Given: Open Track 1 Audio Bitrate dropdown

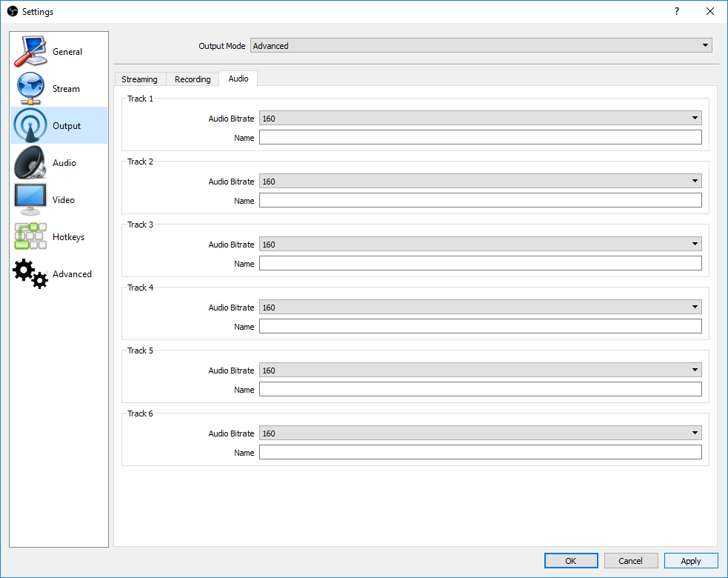Looking at the screenshot, I should [480, 119].
